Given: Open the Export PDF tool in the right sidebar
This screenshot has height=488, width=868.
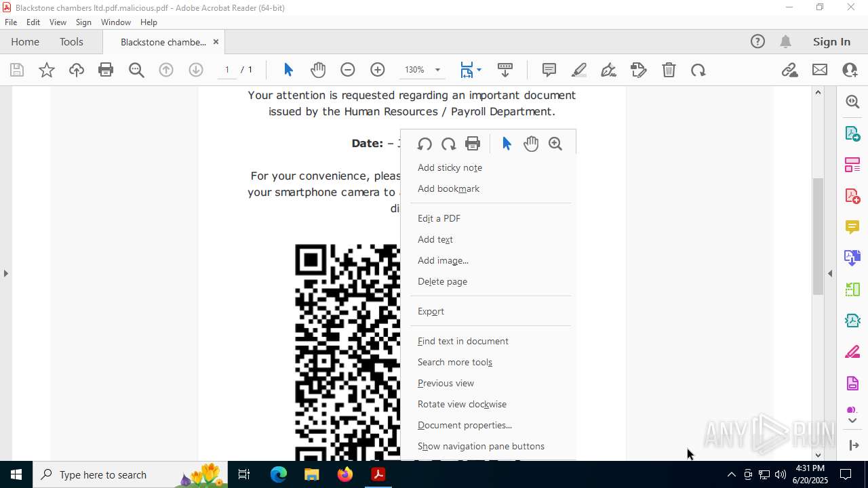Looking at the screenshot, I should pos(852,133).
